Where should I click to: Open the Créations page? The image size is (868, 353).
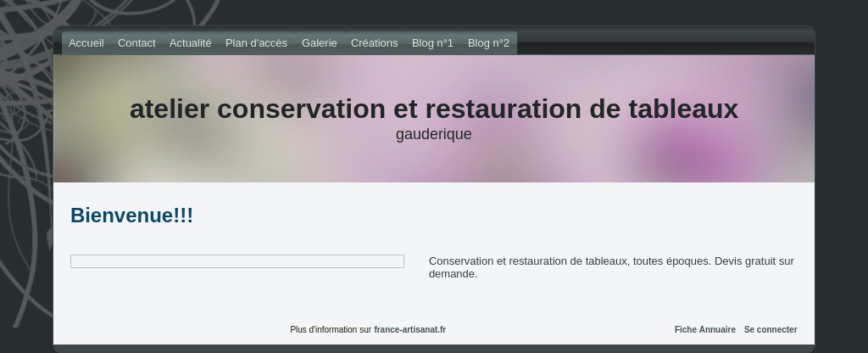click(x=374, y=43)
